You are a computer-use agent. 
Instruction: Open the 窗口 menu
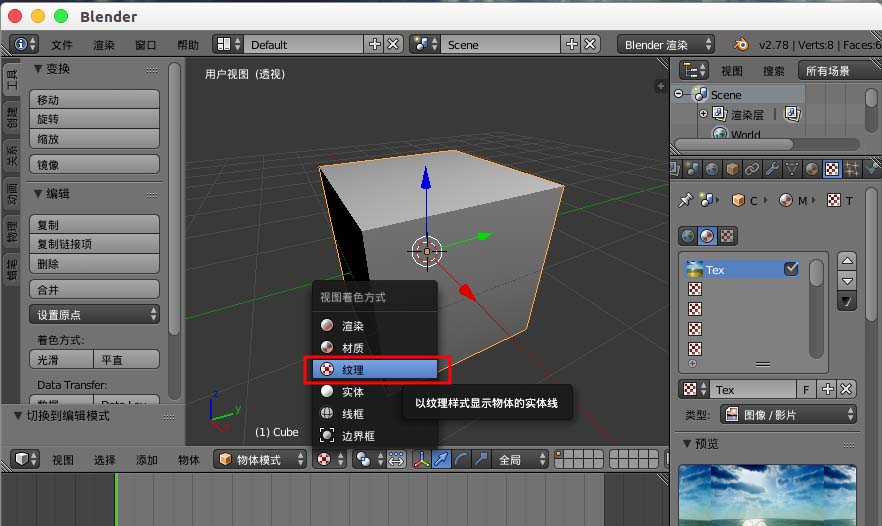146,44
